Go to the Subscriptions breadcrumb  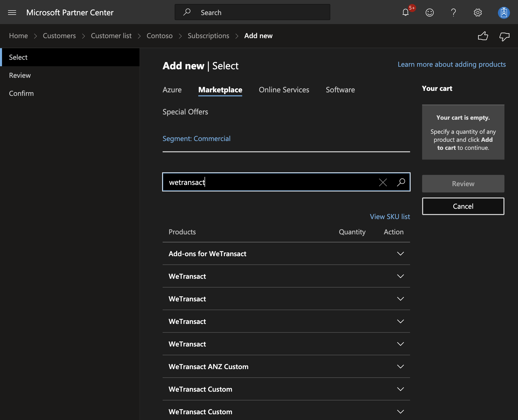208,36
